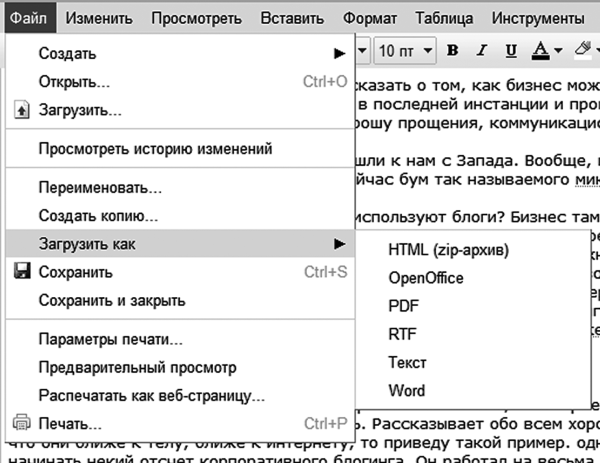Click the Bold formatting icon
The height and width of the screenshot is (463, 600).
coord(452,50)
